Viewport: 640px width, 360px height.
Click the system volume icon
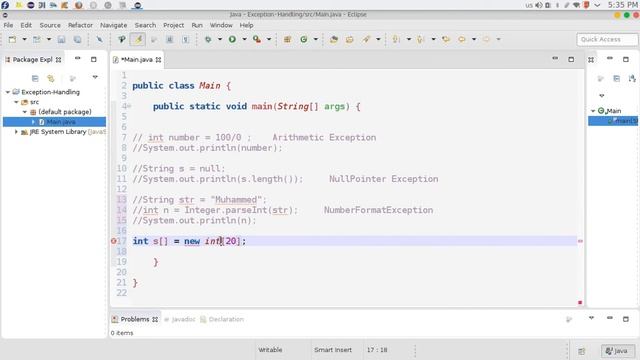539,5
